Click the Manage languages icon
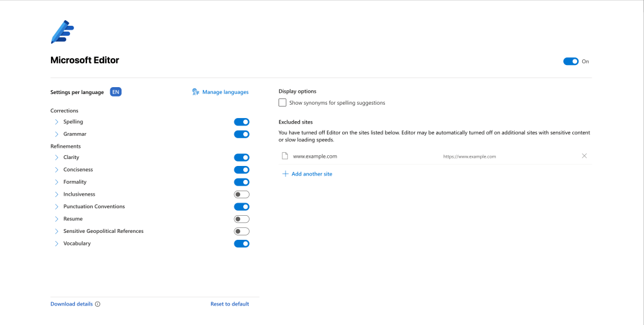The width and height of the screenshot is (644, 325). click(x=196, y=92)
